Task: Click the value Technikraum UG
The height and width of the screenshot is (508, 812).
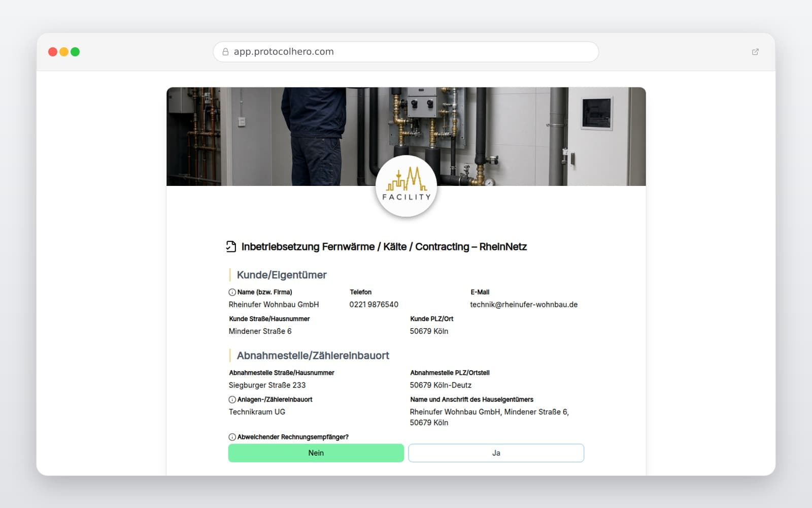Action: coord(257,412)
